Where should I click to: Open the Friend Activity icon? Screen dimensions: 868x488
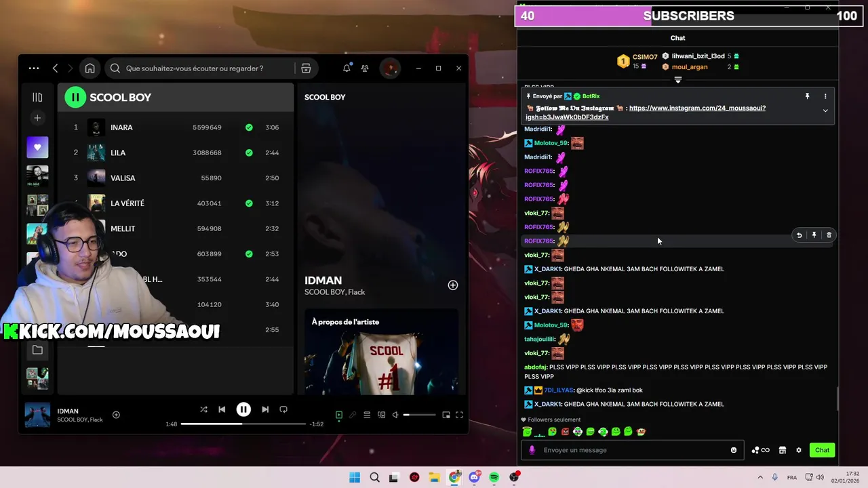pyautogui.click(x=365, y=68)
